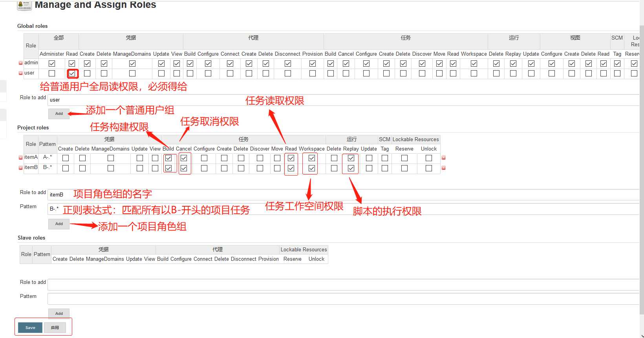Uncheck SCM Tag for admin global role
Image resolution: width=644 pixels, height=338 pixels.
[617, 64]
